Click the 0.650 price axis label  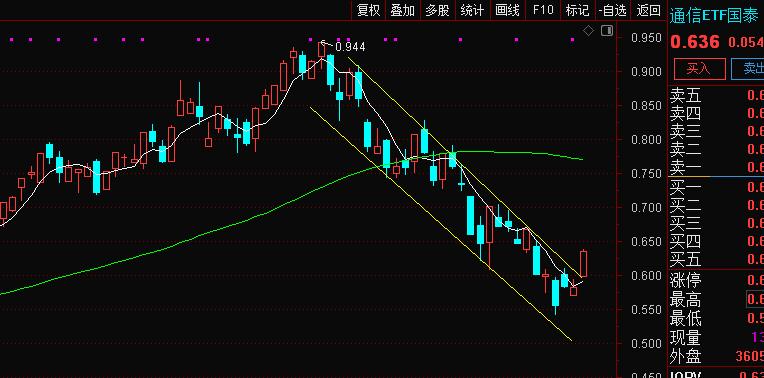(x=646, y=242)
